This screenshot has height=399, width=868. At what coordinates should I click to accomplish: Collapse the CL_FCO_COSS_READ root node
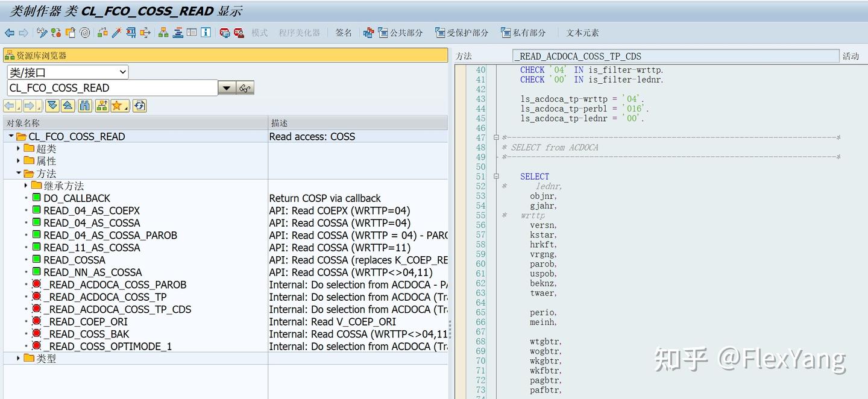click(x=11, y=136)
